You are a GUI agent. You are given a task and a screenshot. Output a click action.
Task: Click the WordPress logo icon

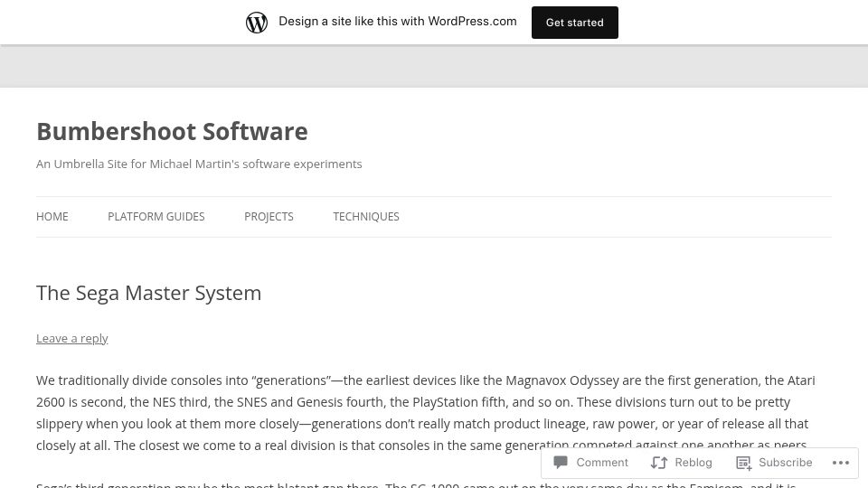pyautogui.click(x=256, y=23)
